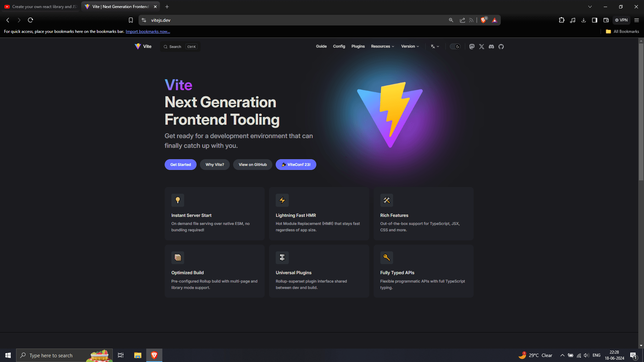Toggle the dark mode appearance switch

point(455,47)
